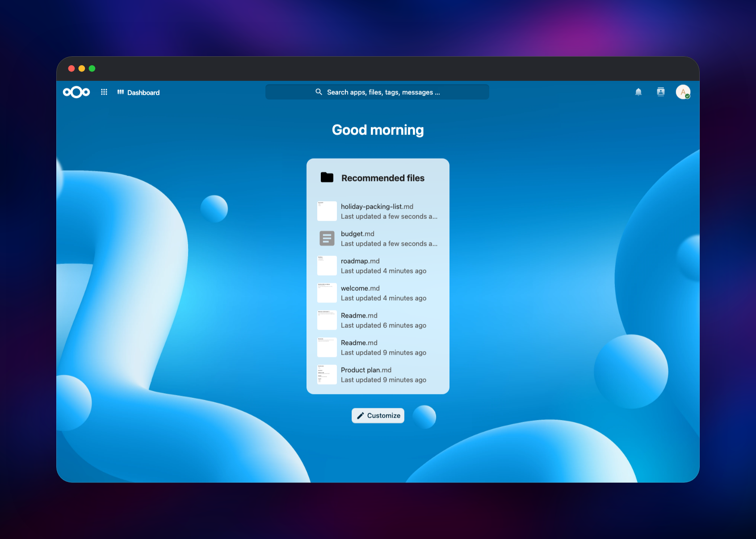Click the holiday-packing-list.md thumbnail
Viewport: 756px width, 539px height.
tap(327, 211)
